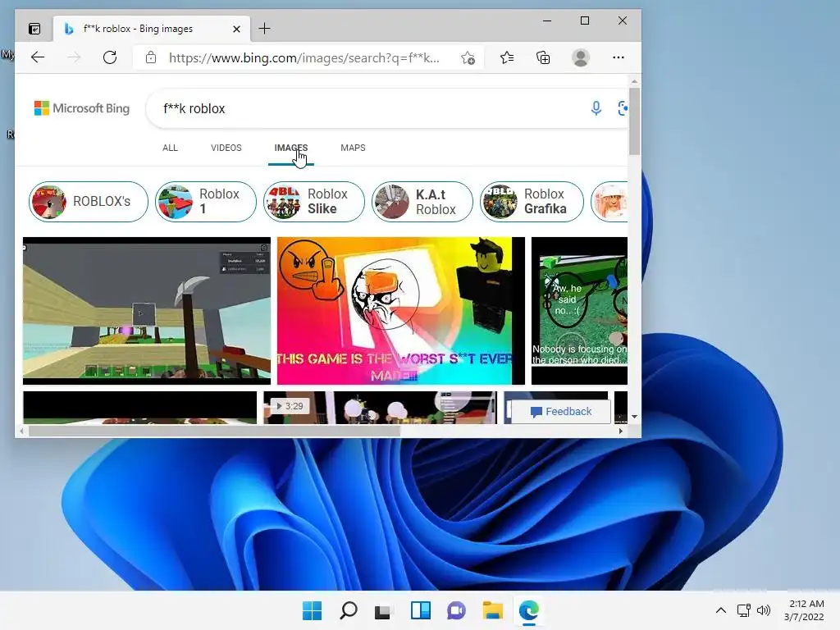Viewport: 840px width, 630px height.
Task: Open the clock showing 2:12 AM
Action: pos(805,610)
